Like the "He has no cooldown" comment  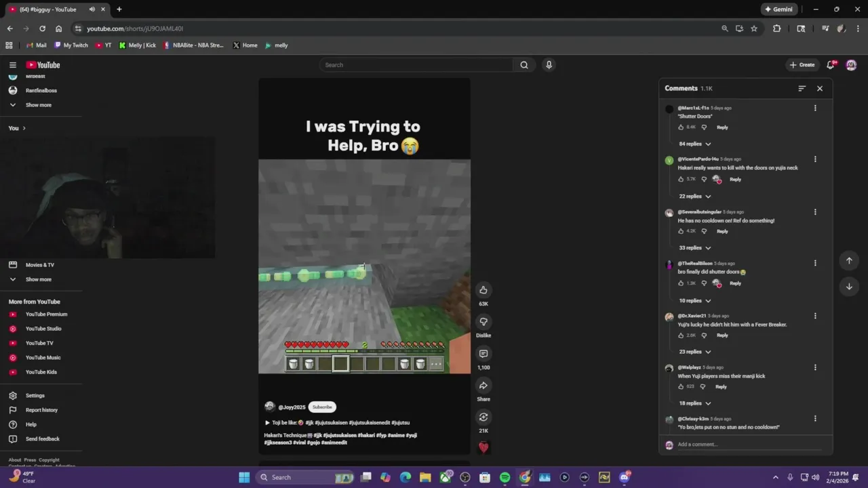(681, 231)
